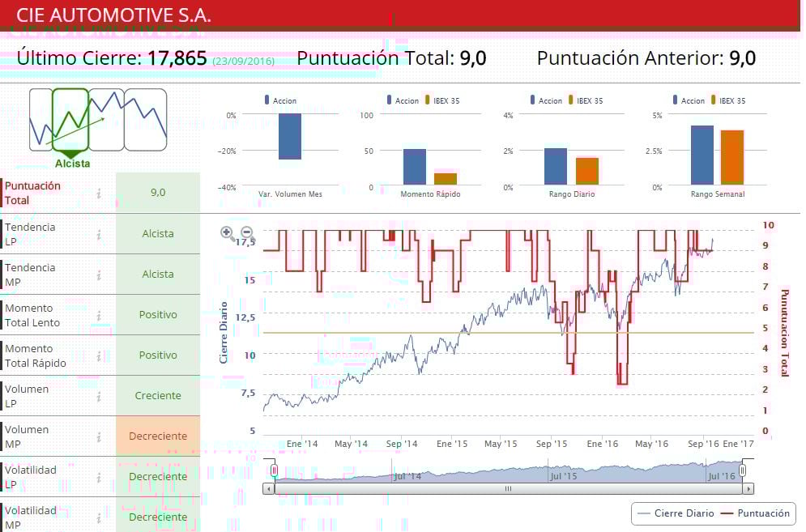
Task: Click the blue Accion bar in Rango Diario
Action: 556,167
